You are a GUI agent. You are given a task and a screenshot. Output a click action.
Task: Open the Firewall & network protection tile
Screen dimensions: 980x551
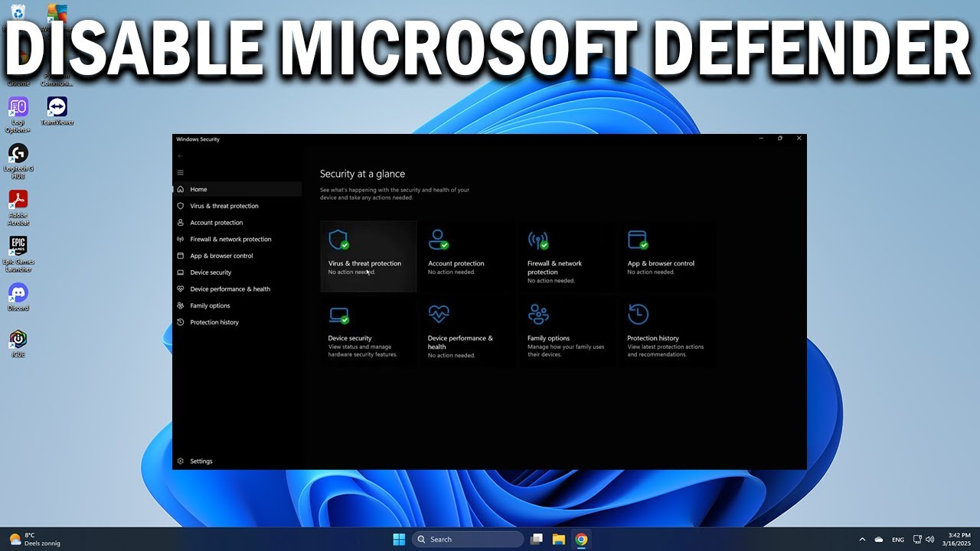(567, 256)
